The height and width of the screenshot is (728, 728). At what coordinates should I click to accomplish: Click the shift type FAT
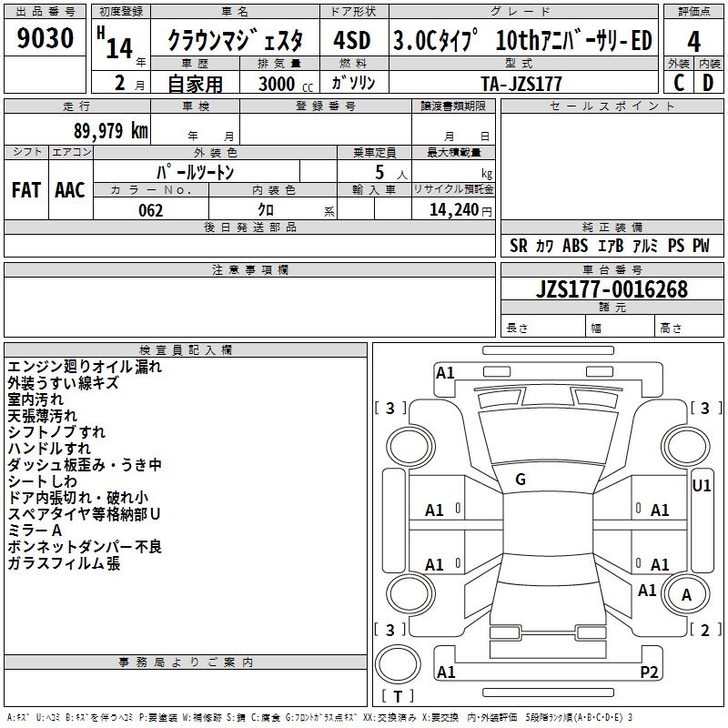point(26,190)
